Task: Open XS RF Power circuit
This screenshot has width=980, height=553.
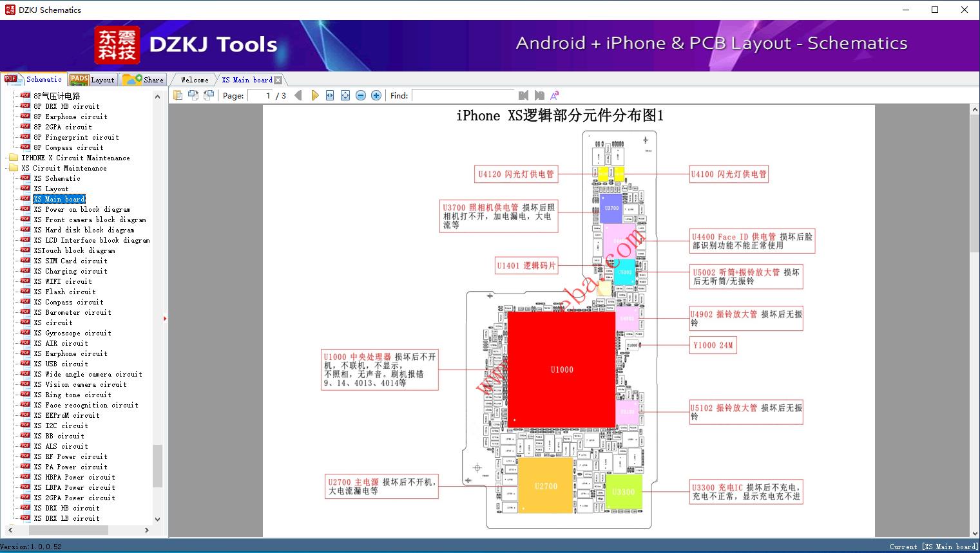Action: click(70, 456)
